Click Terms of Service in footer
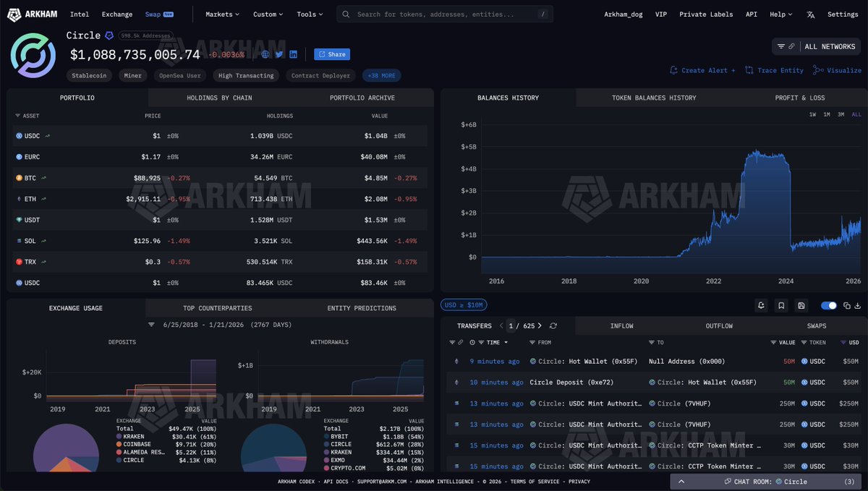 535,482
